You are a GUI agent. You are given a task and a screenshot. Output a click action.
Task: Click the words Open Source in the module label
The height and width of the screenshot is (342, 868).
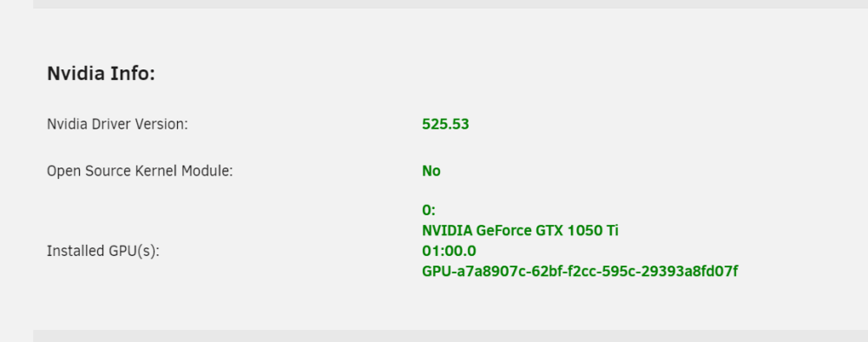(x=89, y=171)
